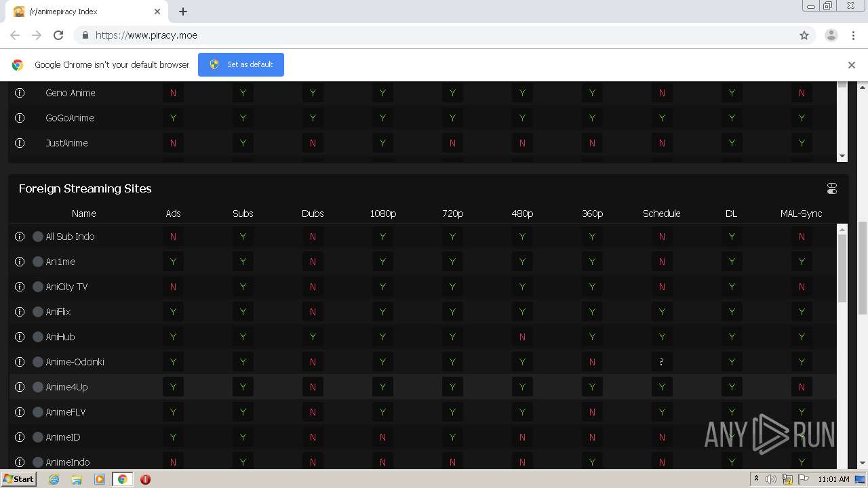Viewport: 868px width, 488px height.
Task: Open Opera browser from taskbar
Action: (x=145, y=479)
